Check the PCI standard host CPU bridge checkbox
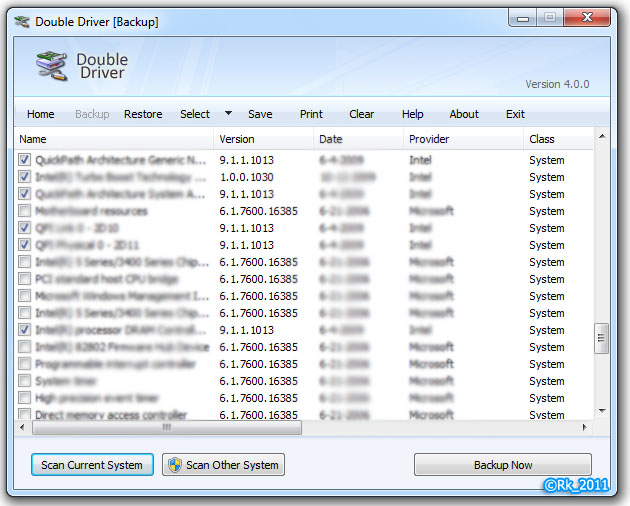The width and height of the screenshot is (630, 506). [x=24, y=279]
